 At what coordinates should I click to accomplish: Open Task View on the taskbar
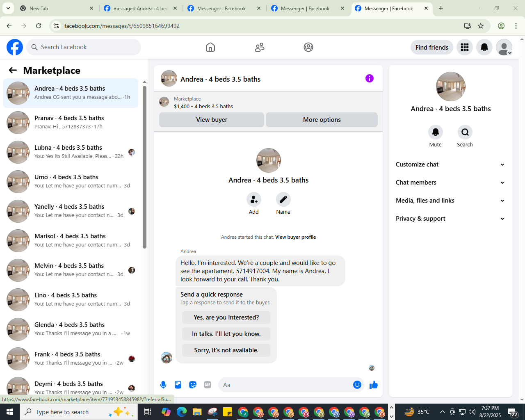pos(148,412)
